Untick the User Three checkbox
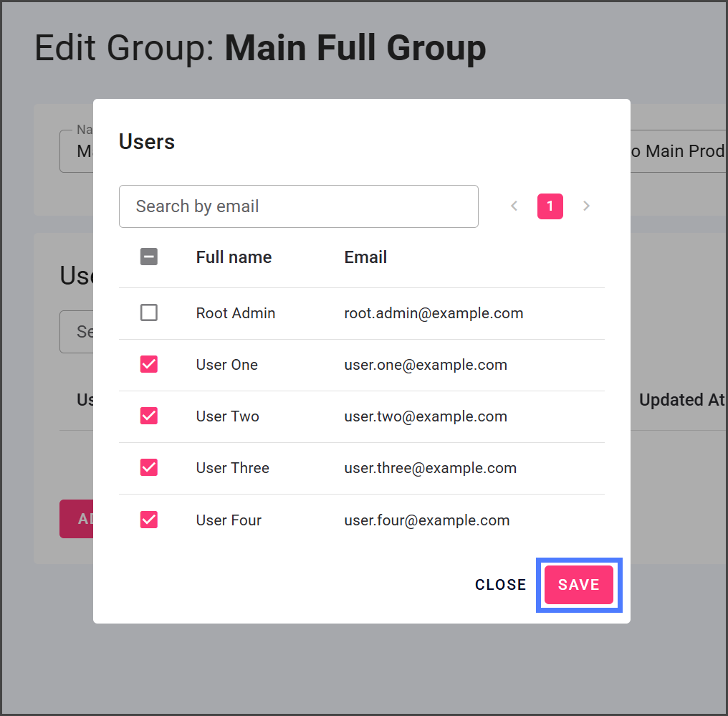 pos(149,467)
